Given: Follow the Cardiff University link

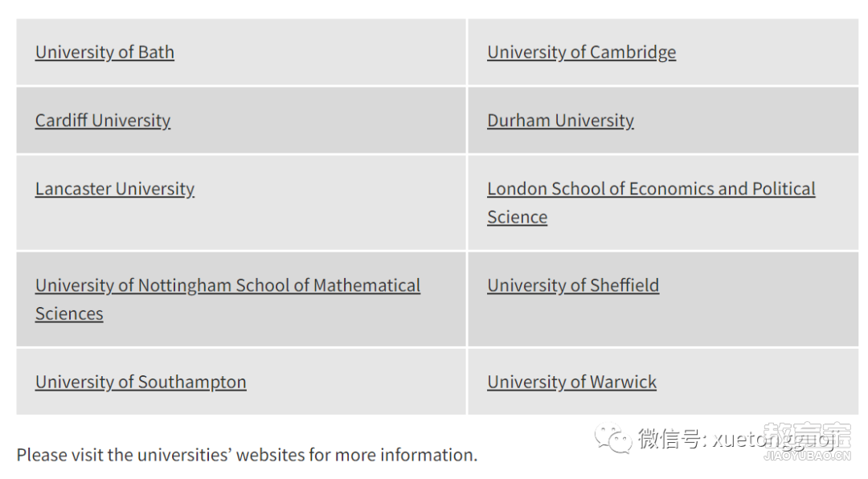Looking at the screenshot, I should (x=103, y=121).
